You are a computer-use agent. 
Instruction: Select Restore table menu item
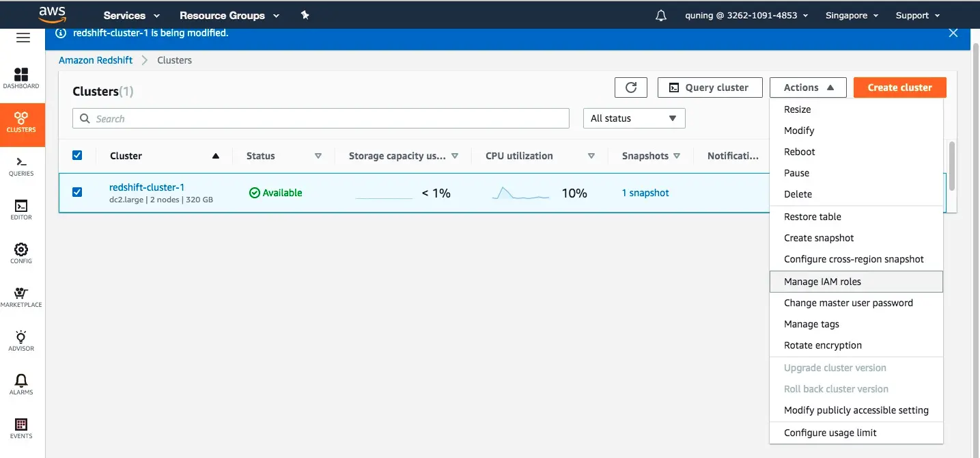(x=856, y=217)
